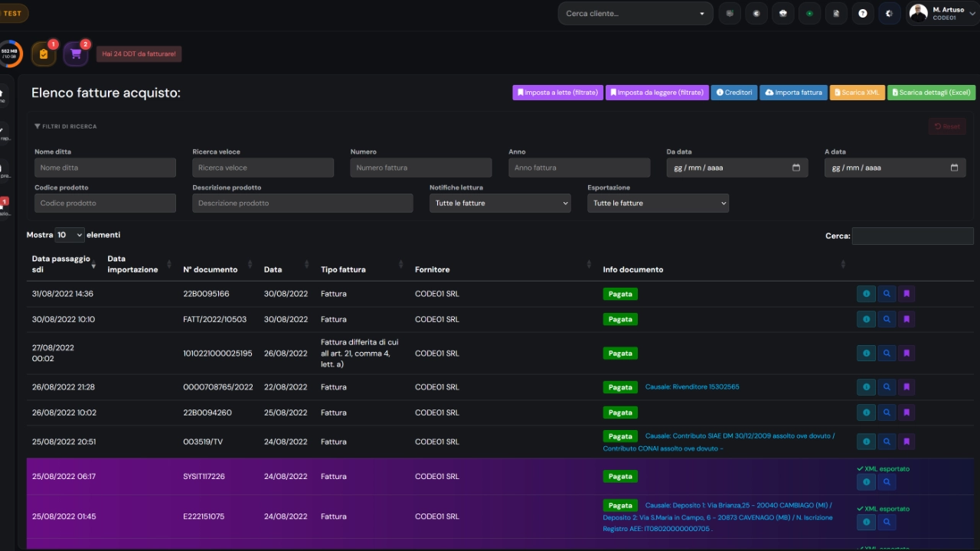The width and height of the screenshot is (980, 551).
Task: Open the settings gear icon
Action: tap(889, 13)
